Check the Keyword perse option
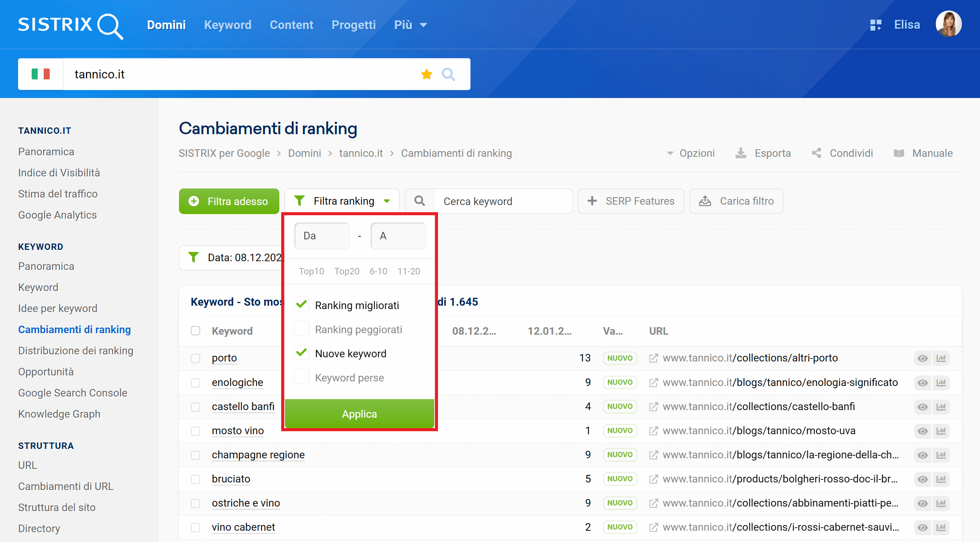 click(x=301, y=377)
